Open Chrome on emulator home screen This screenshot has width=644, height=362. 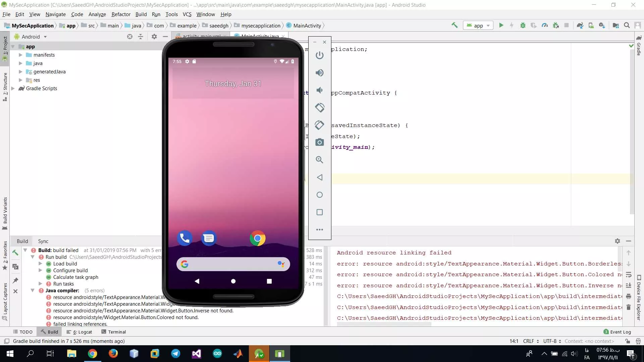point(258,238)
